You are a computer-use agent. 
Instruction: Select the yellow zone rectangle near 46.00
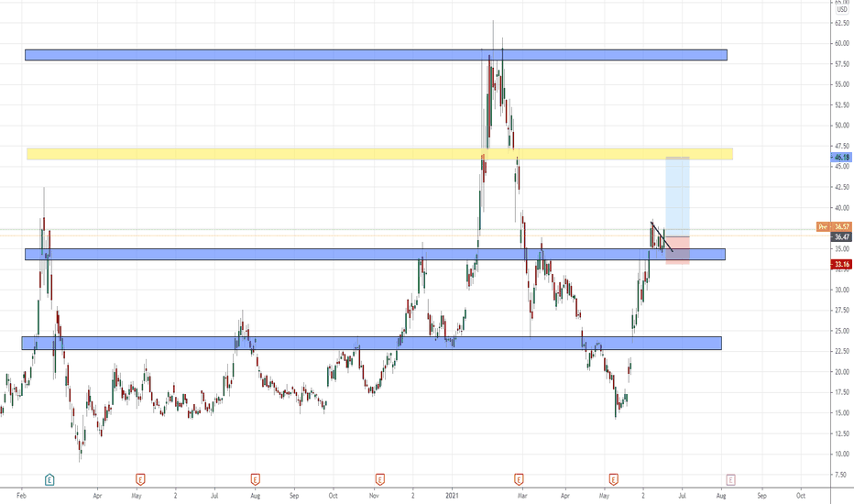pos(379,154)
